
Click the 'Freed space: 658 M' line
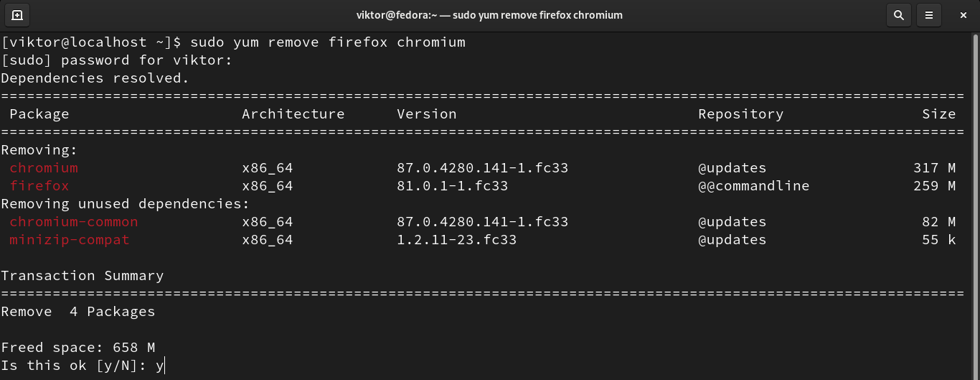(x=78, y=348)
